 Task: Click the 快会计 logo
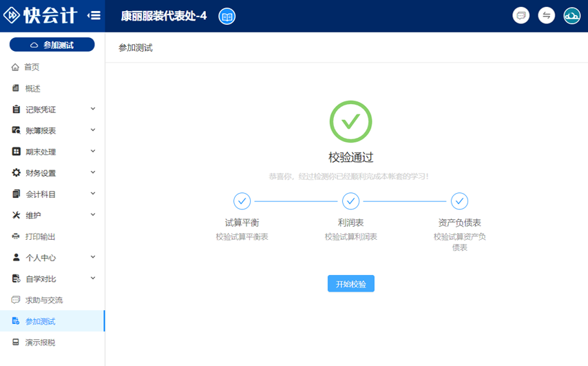pyautogui.click(x=43, y=15)
